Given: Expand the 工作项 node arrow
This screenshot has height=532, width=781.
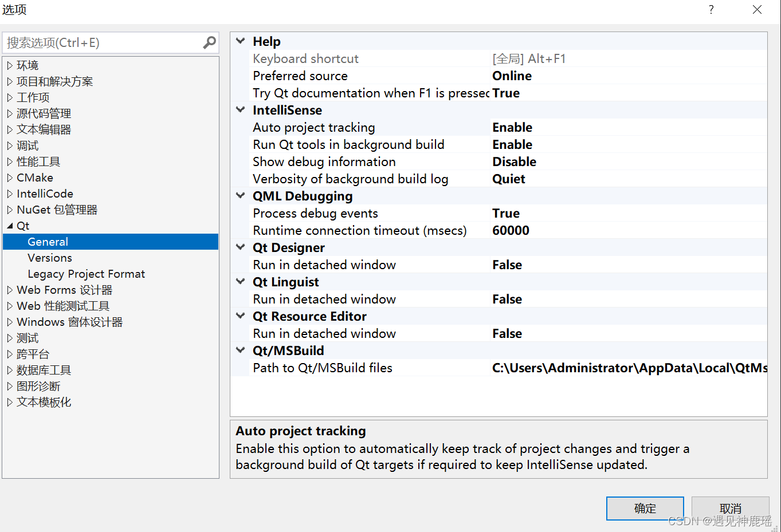Looking at the screenshot, I should click(x=10, y=97).
